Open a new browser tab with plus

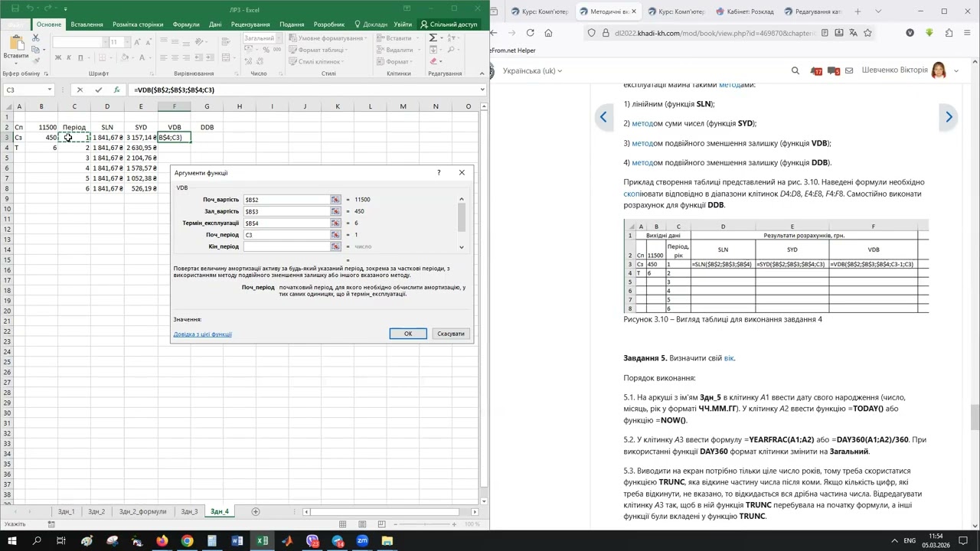(857, 11)
